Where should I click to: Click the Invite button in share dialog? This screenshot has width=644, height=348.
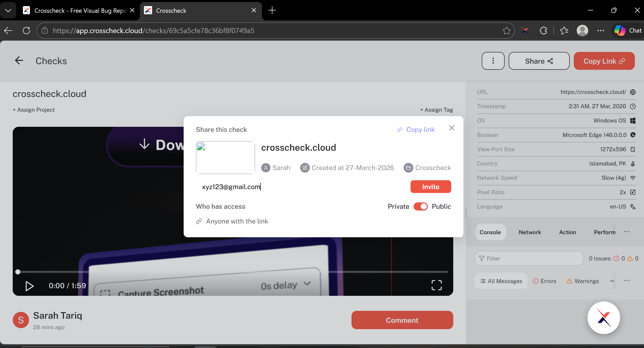point(430,186)
